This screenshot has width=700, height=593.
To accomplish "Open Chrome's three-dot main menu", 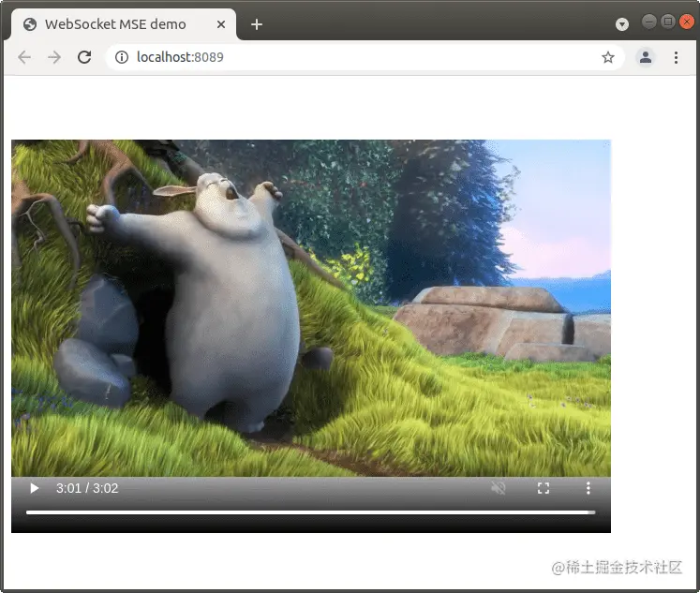I will [676, 57].
